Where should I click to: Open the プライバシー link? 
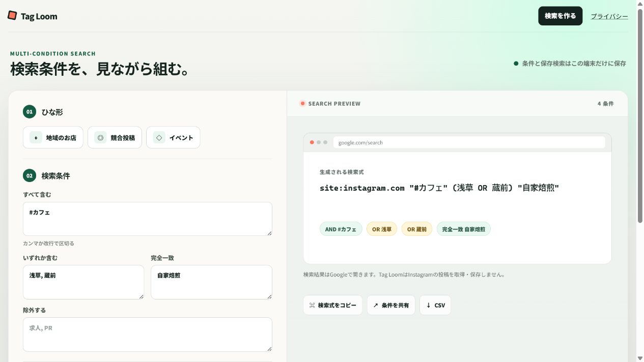point(609,16)
